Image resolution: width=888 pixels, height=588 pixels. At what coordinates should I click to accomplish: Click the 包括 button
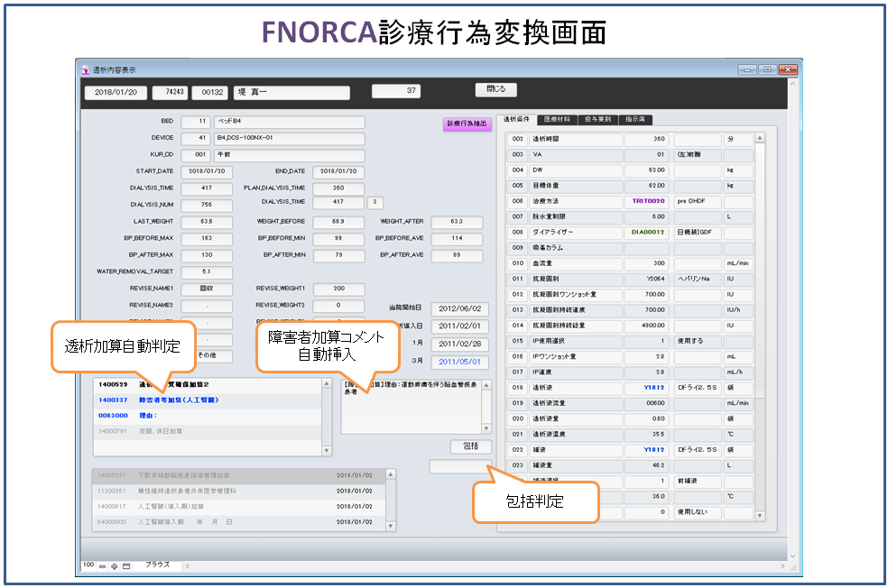click(470, 446)
